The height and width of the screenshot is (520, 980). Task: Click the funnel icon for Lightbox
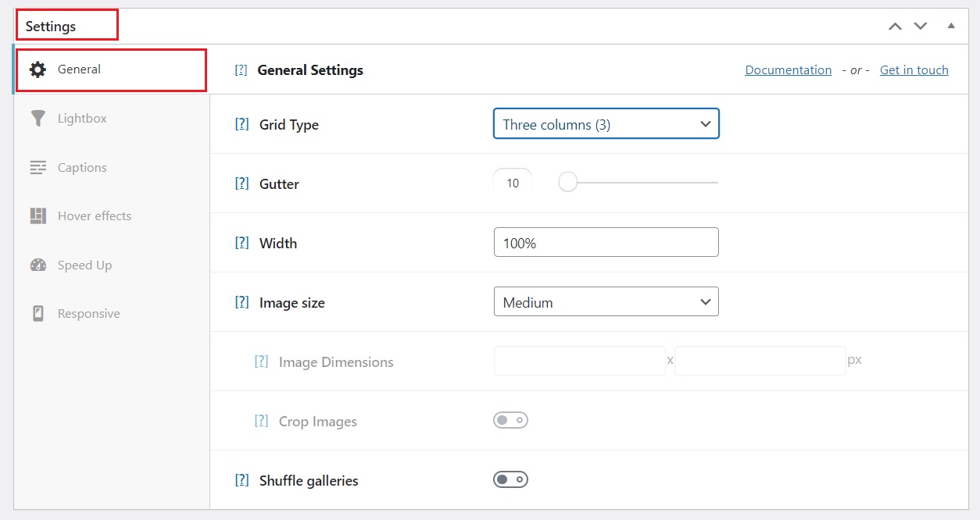(38, 119)
